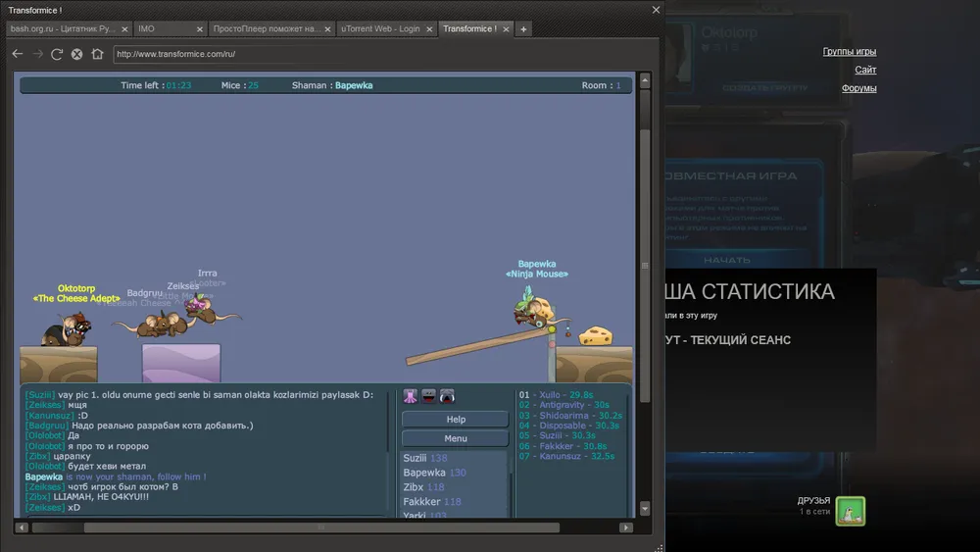This screenshot has height=552, width=980.
Task: Close the Transformice tab
Action: [x=506, y=28]
